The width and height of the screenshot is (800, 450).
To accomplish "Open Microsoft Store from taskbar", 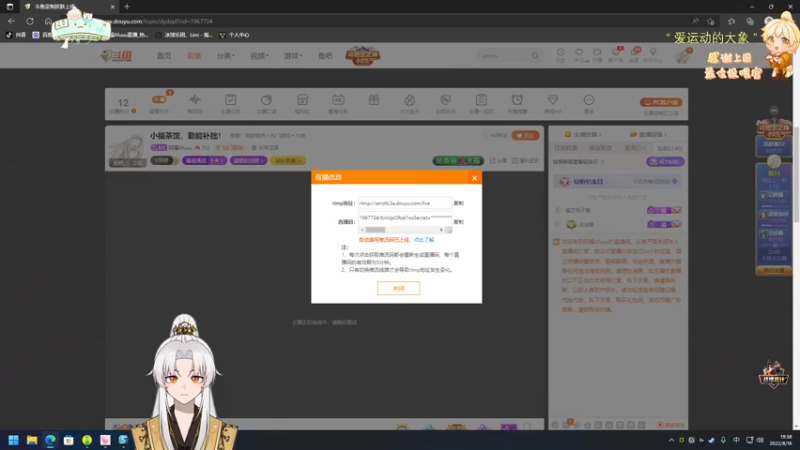I will (x=68, y=440).
